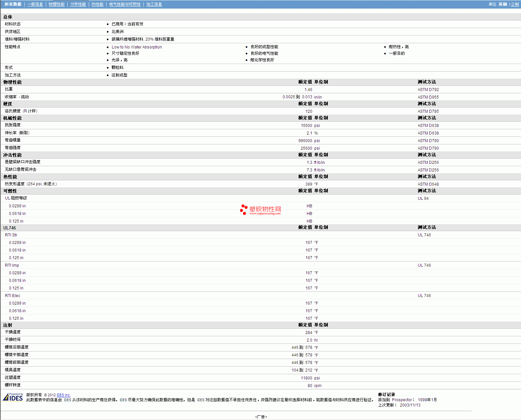
Task: Select the 良好的电气性能 feature
Action: click(x=264, y=53)
